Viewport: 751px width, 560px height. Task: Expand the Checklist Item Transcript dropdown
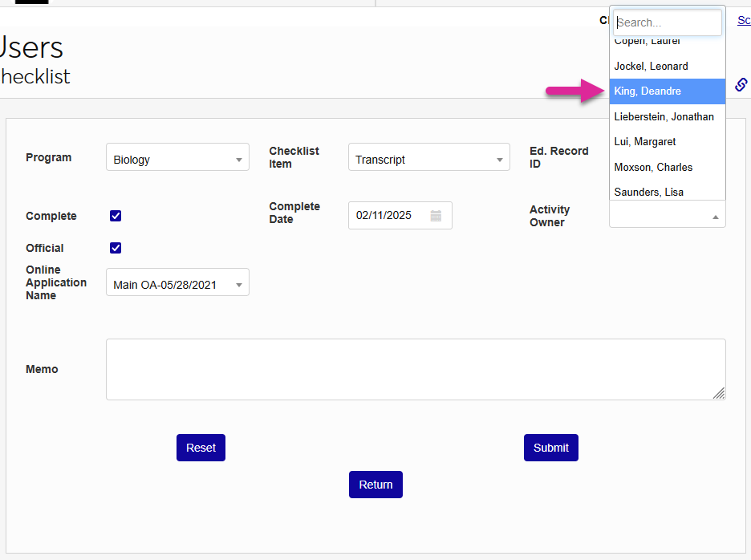coord(428,160)
